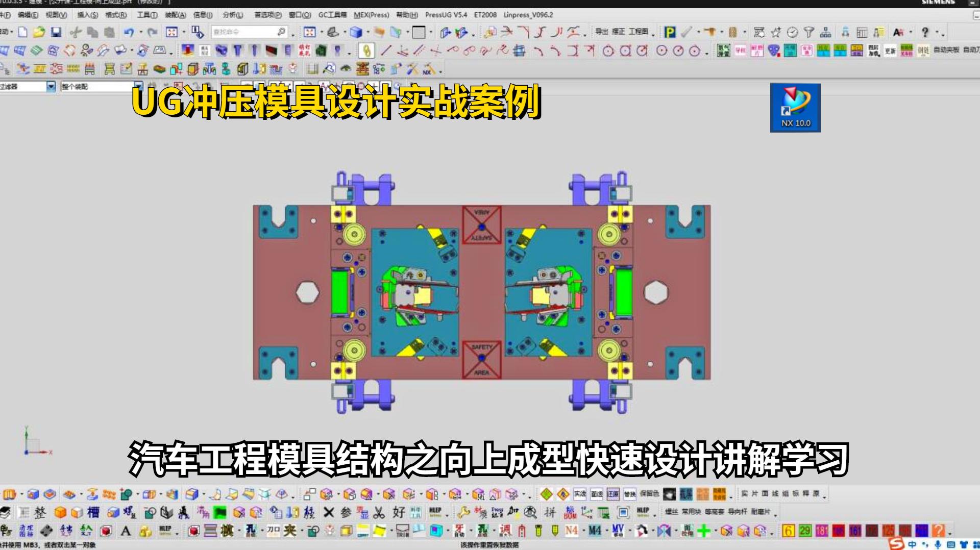The height and width of the screenshot is (550, 980).
Task: Click the green plus icon in bottom toolbar
Action: 704,531
